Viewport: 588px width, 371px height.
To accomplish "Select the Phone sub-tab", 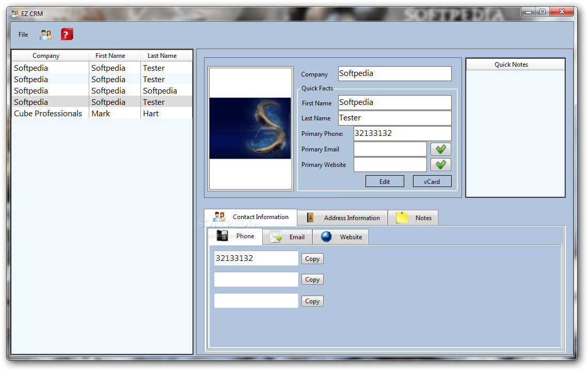I will click(x=235, y=236).
